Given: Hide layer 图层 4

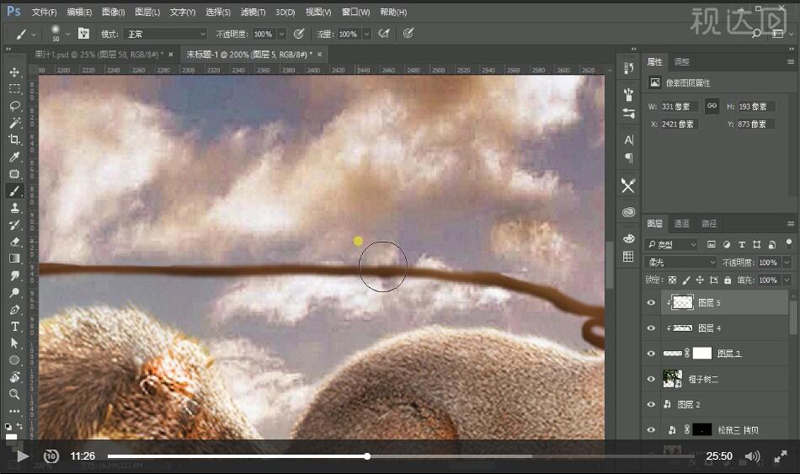Looking at the screenshot, I should pyautogui.click(x=651, y=328).
